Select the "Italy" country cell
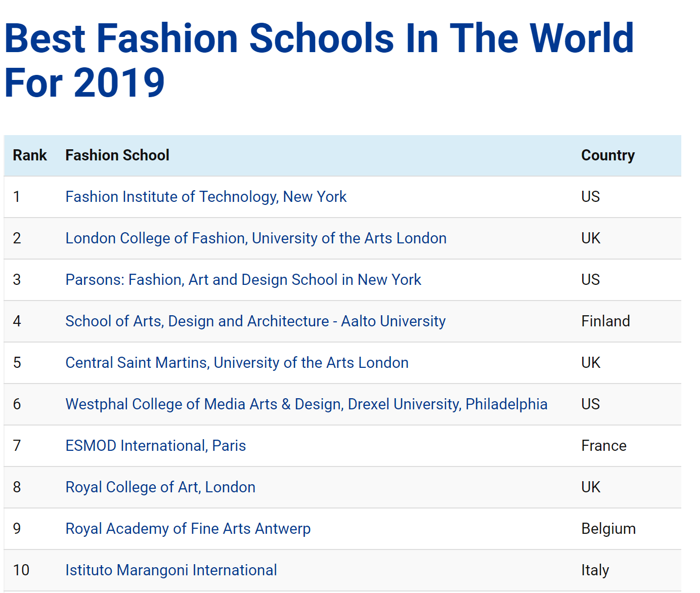 click(x=595, y=570)
